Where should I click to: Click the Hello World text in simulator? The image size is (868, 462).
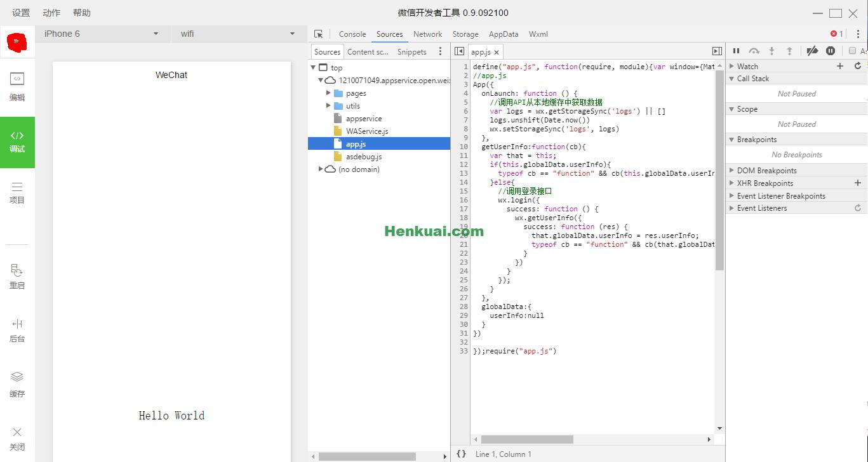pos(171,416)
